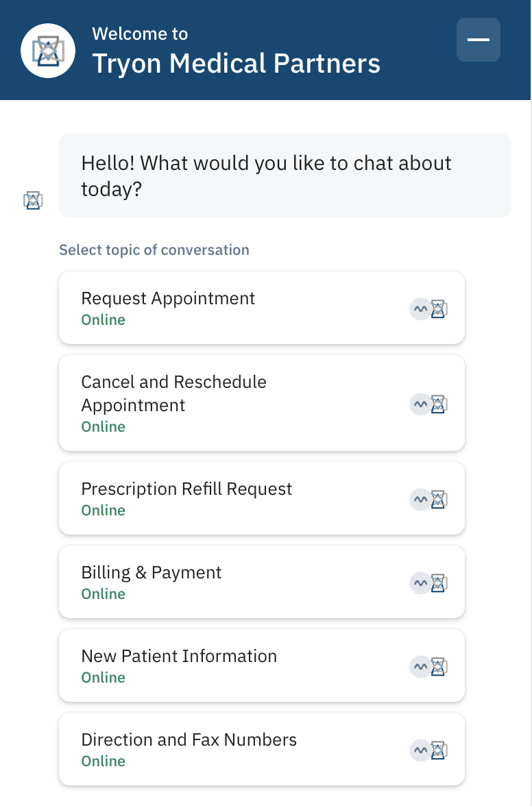Click the bot avatar beside the greeting

coord(33,200)
